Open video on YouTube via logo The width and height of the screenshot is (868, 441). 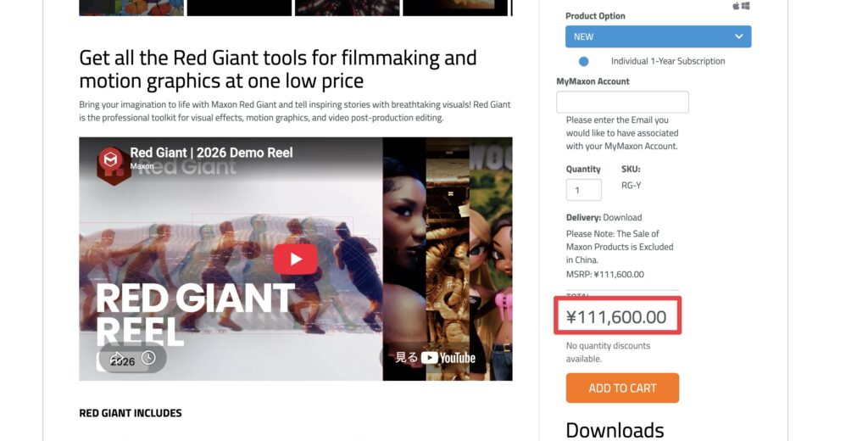coord(448,358)
